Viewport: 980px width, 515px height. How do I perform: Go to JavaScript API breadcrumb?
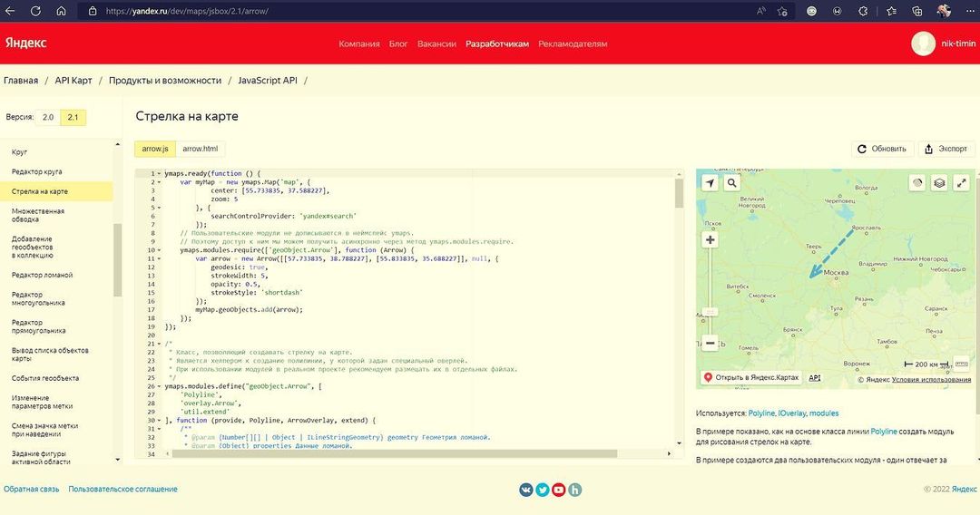268,81
